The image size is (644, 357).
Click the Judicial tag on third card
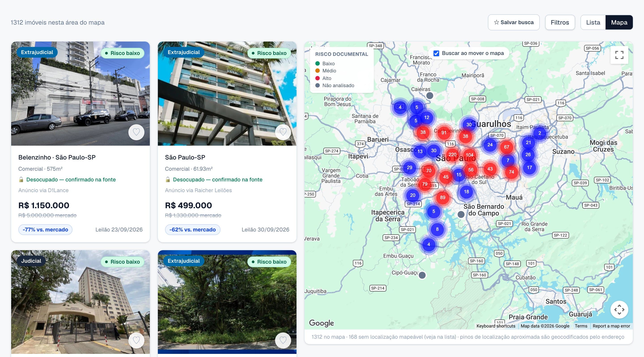point(31,261)
